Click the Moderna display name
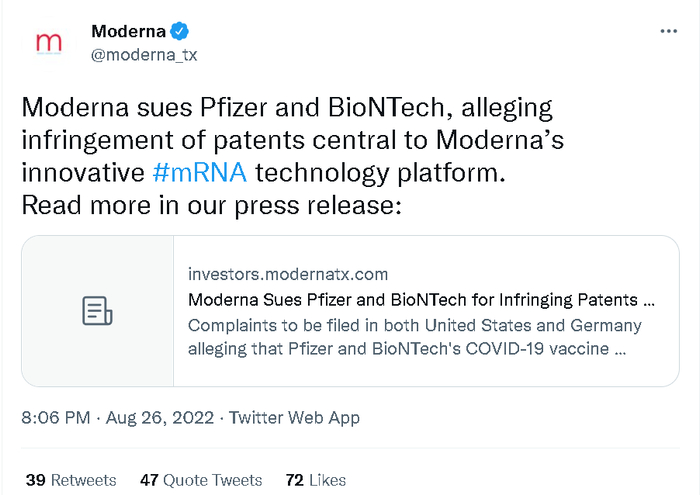 pyautogui.click(x=129, y=32)
